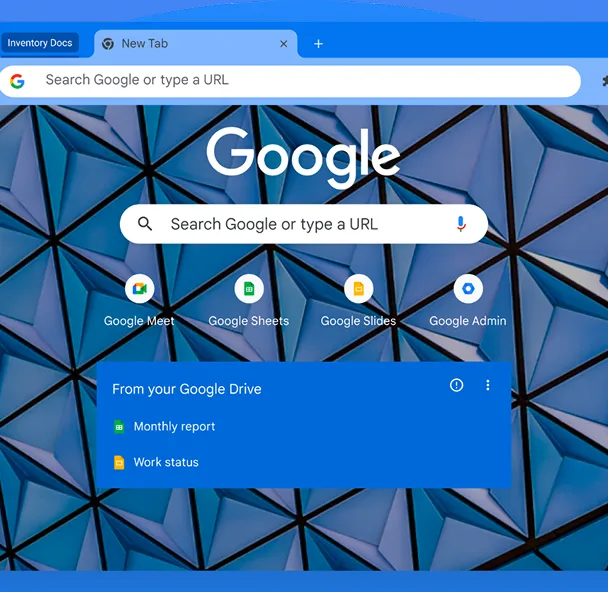
Task: Switch to the New Tab tab
Action: 195,43
